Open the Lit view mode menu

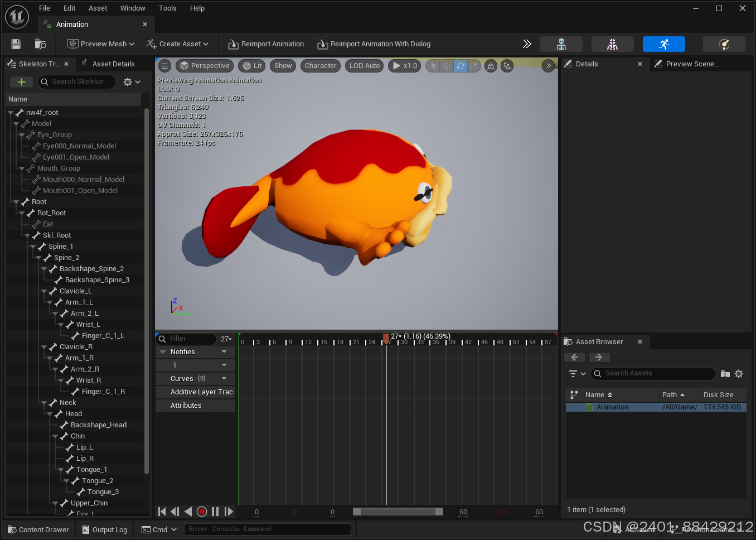(x=252, y=66)
